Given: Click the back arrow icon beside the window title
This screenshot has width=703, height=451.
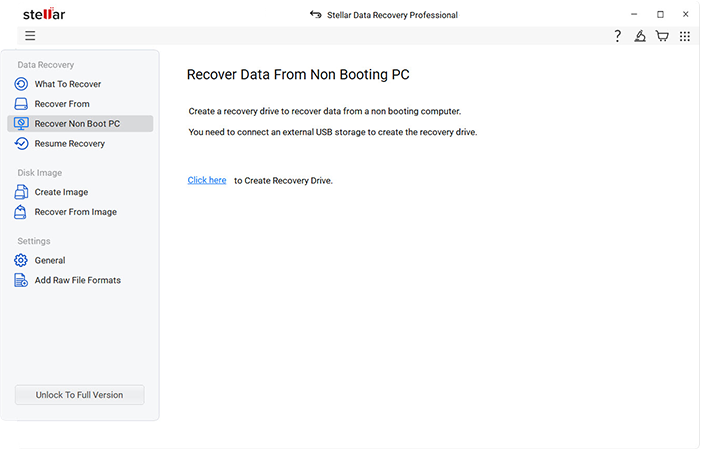Looking at the screenshot, I should [x=316, y=15].
